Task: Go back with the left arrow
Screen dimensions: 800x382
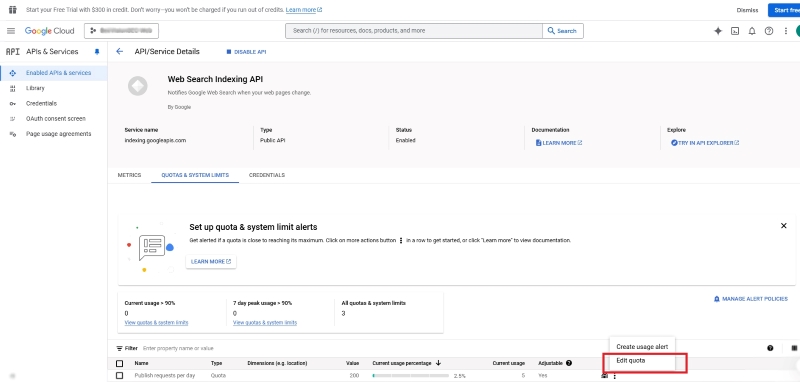Action: (x=119, y=52)
